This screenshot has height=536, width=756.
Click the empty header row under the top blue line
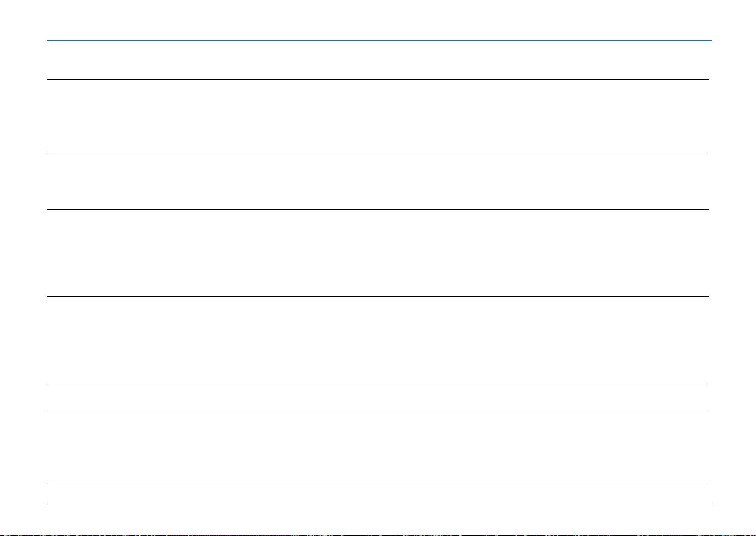(x=379, y=60)
